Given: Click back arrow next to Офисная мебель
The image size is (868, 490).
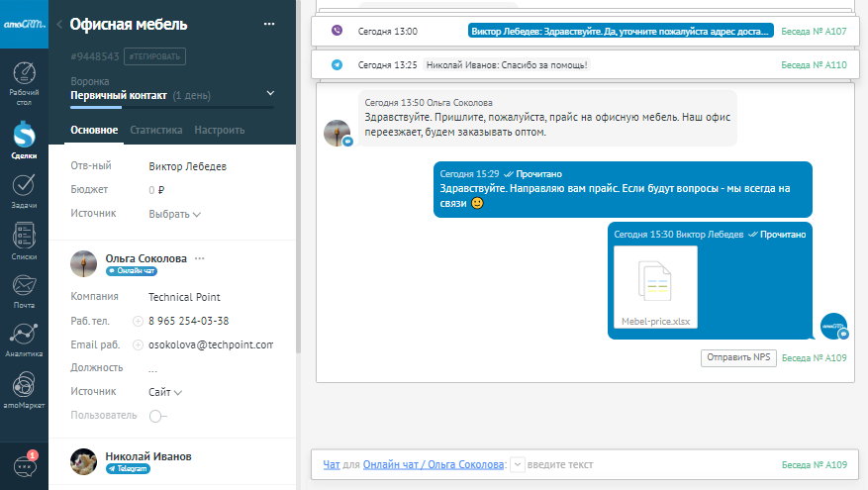Looking at the screenshot, I should coord(59,25).
